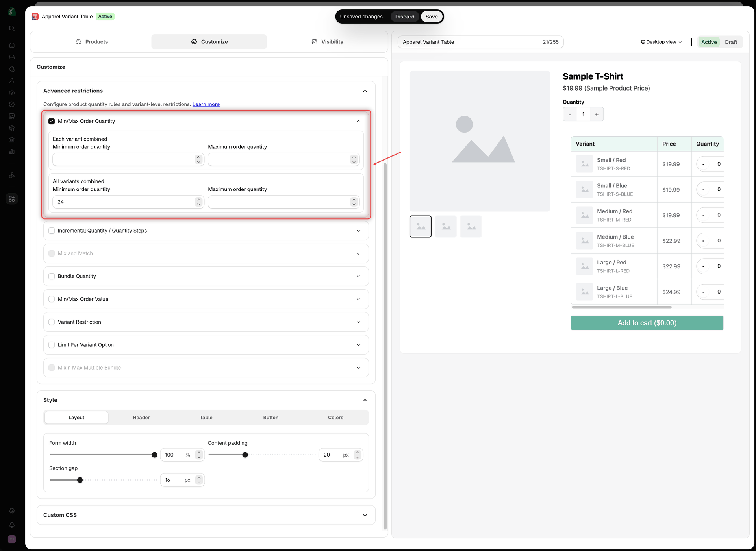Open Content image icon in sidebar
Image resolution: width=756 pixels, height=551 pixels.
point(12,116)
